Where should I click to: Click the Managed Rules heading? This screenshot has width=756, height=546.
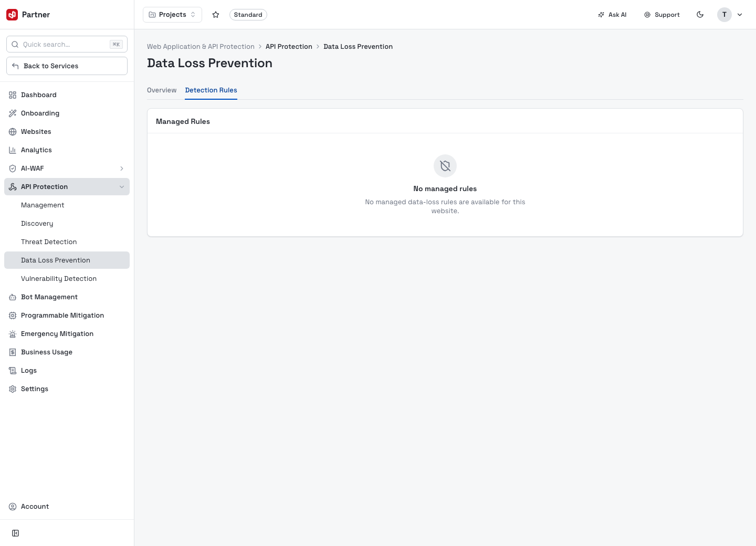coord(183,121)
